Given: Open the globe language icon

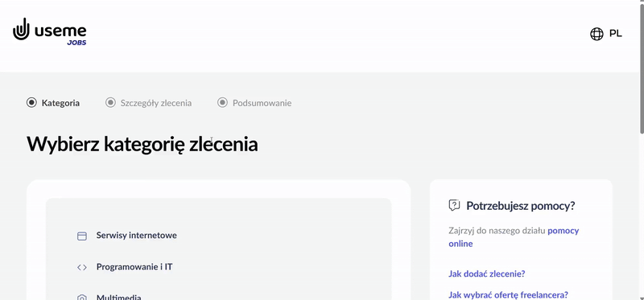Looking at the screenshot, I should coord(597,34).
